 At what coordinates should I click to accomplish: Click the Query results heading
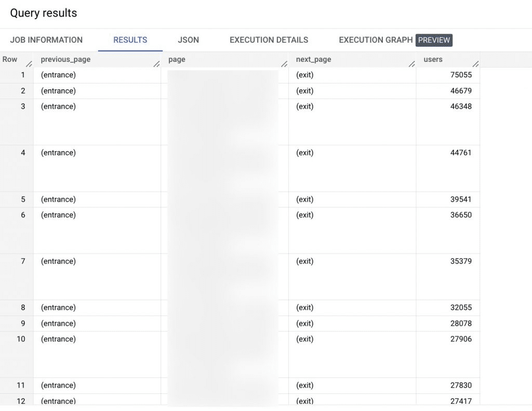(x=44, y=13)
